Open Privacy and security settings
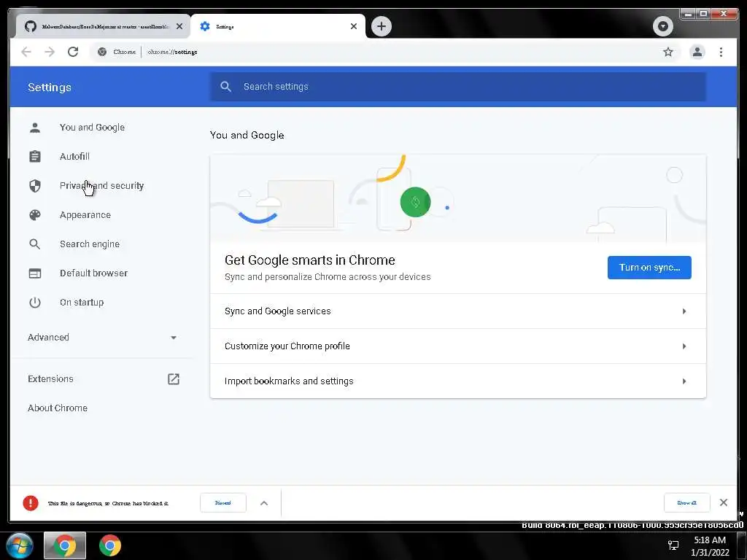Screen dimensions: 747x560 101,186
